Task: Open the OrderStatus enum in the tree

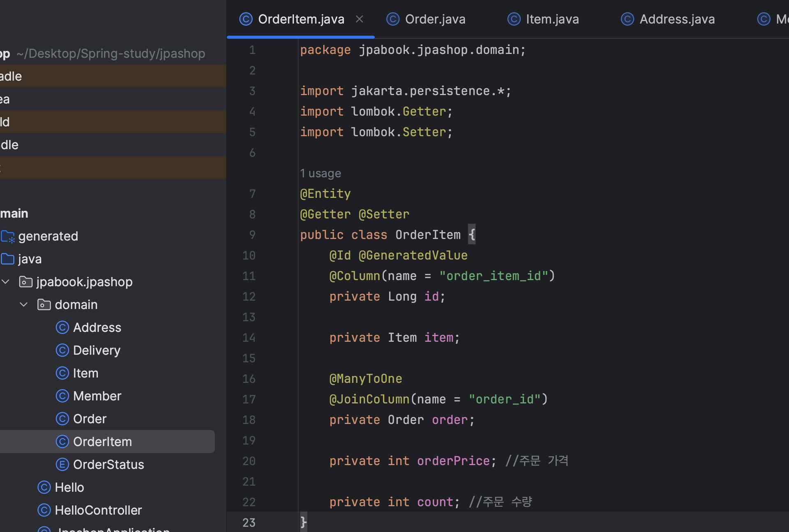Action: pyautogui.click(x=108, y=464)
